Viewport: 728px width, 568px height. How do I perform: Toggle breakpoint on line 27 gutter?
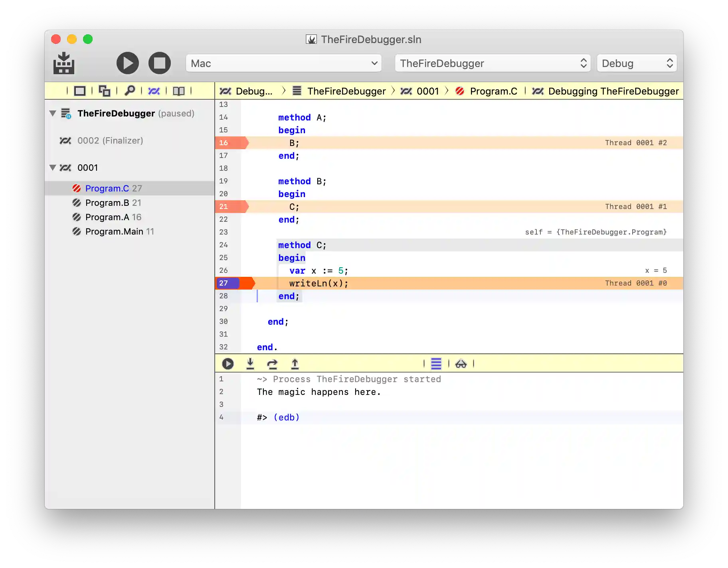coord(227,283)
